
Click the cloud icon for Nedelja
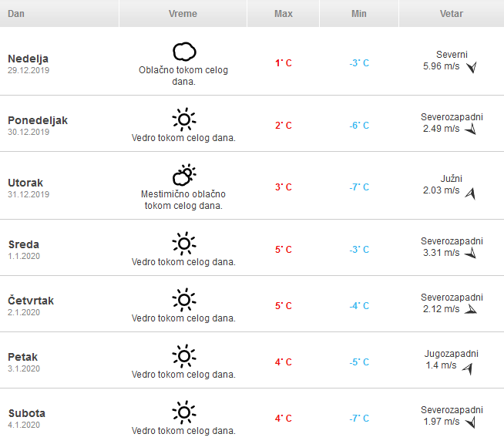(183, 52)
